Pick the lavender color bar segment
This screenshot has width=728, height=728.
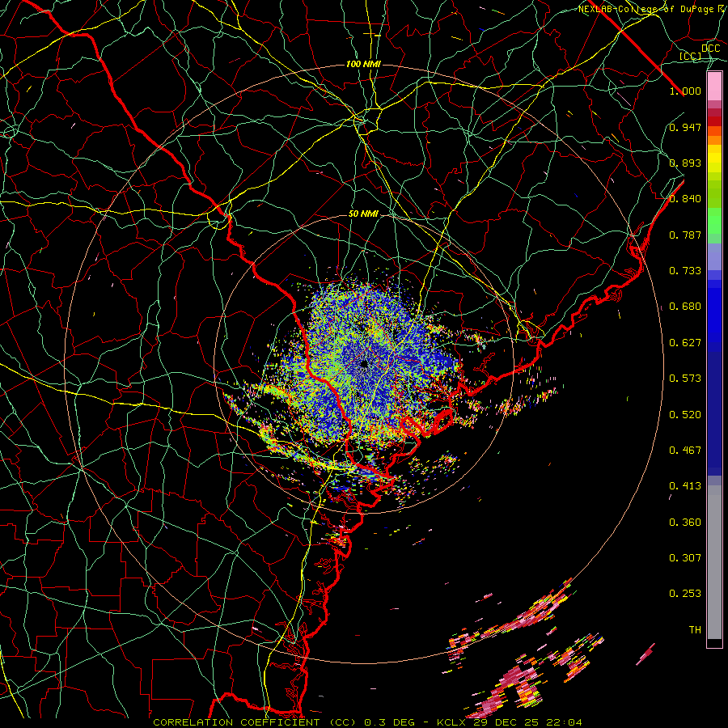[714, 256]
